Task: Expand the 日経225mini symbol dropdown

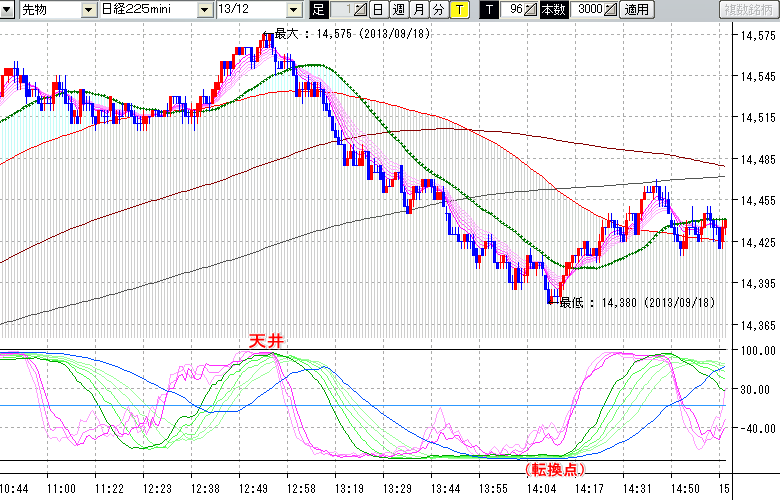Action: point(204,10)
